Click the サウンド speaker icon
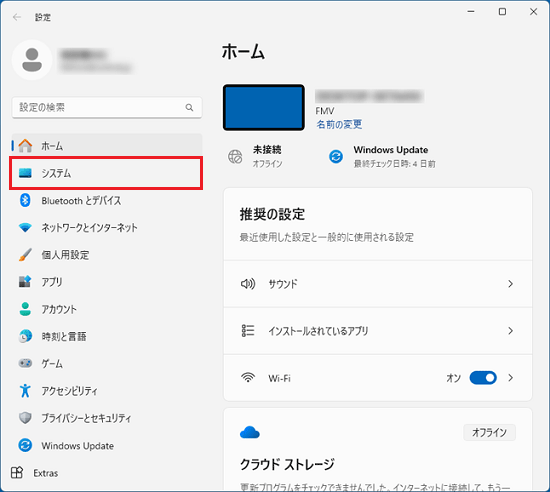 pos(248,284)
